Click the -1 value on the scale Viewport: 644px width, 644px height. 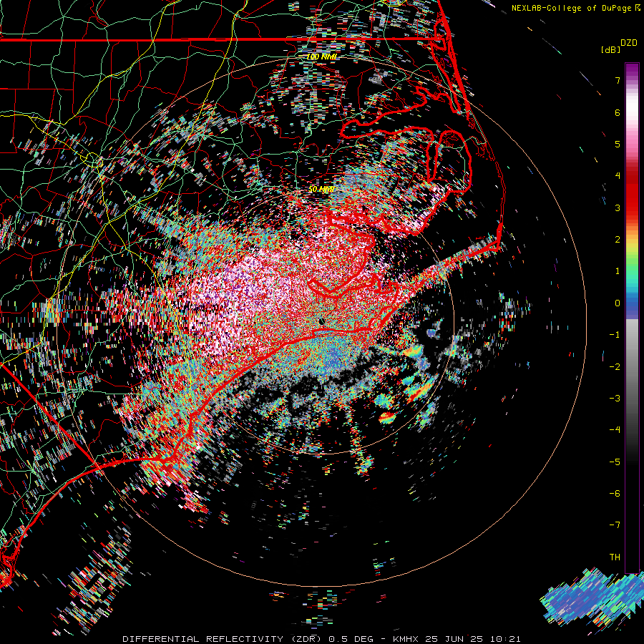tap(615, 335)
